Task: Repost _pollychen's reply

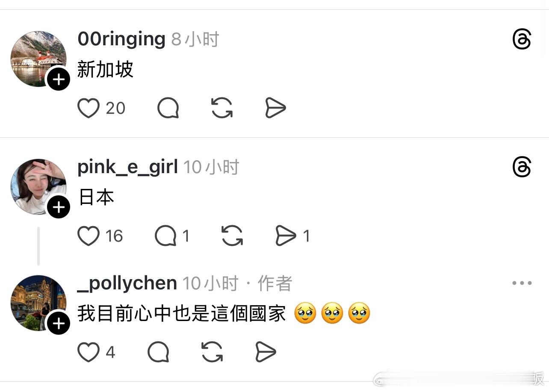Action: click(212, 353)
